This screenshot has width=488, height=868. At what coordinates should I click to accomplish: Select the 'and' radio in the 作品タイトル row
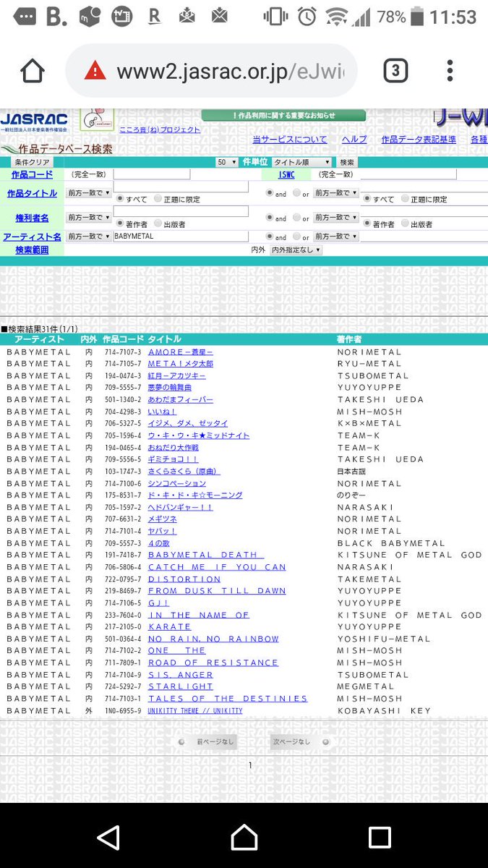(x=270, y=193)
